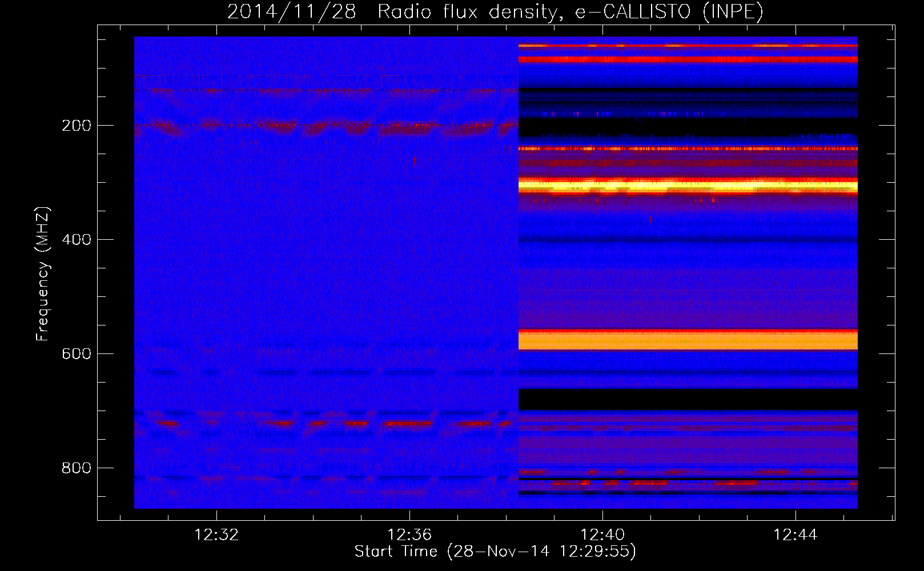The width and height of the screenshot is (924, 571).
Task: Click the plot title mentioning e-CALLISTO (INPE)
Action: tap(495, 12)
